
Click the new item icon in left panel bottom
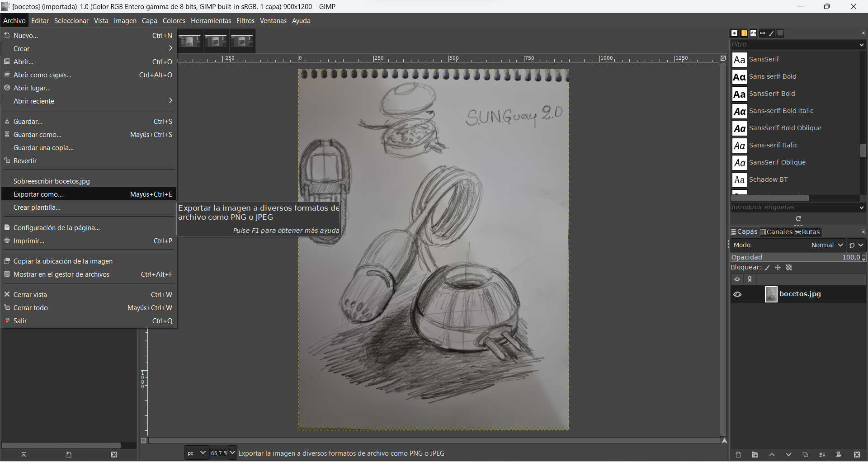[x=69, y=455]
